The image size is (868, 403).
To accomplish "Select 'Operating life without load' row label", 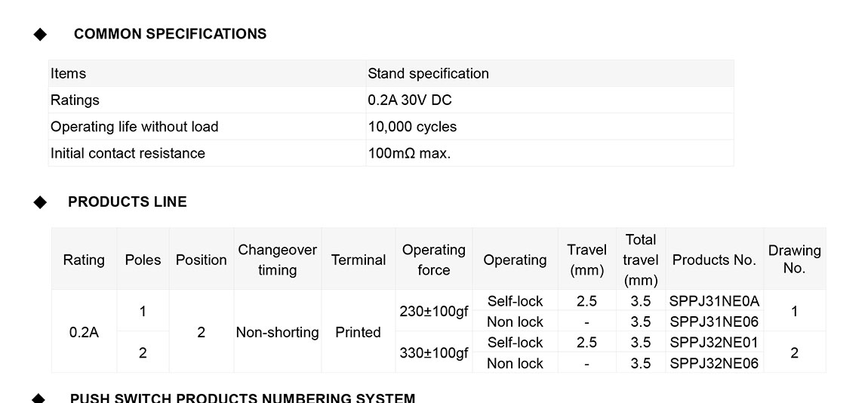I will [134, 127].
